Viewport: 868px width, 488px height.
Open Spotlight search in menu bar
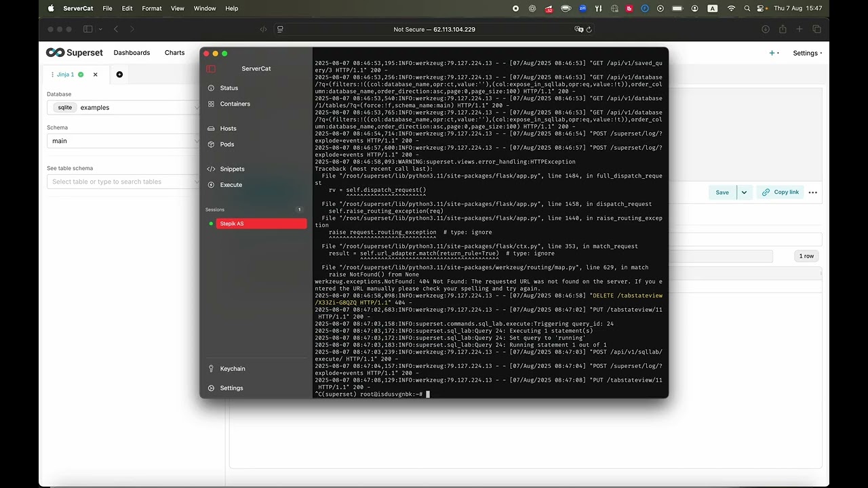coord(747,8)
